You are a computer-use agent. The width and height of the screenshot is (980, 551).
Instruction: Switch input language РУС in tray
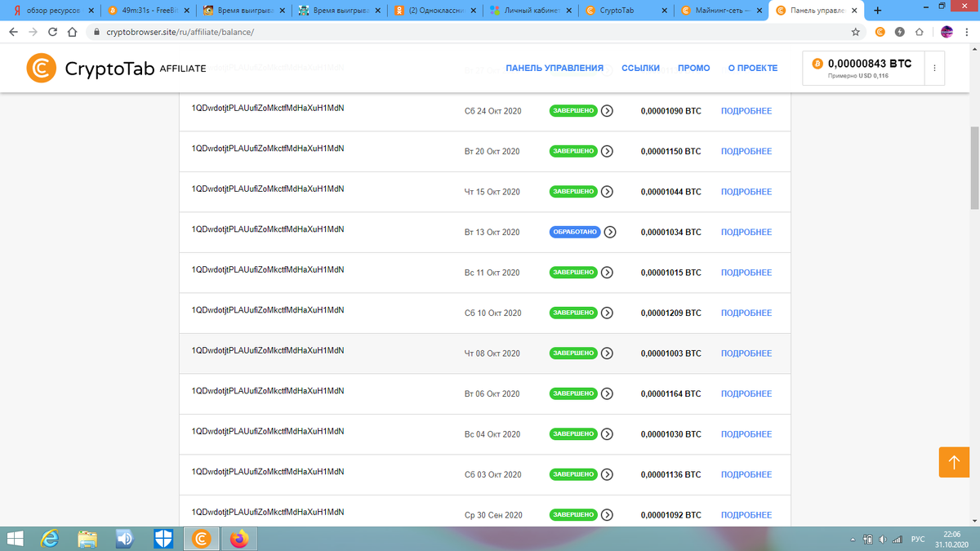[918, 539]
